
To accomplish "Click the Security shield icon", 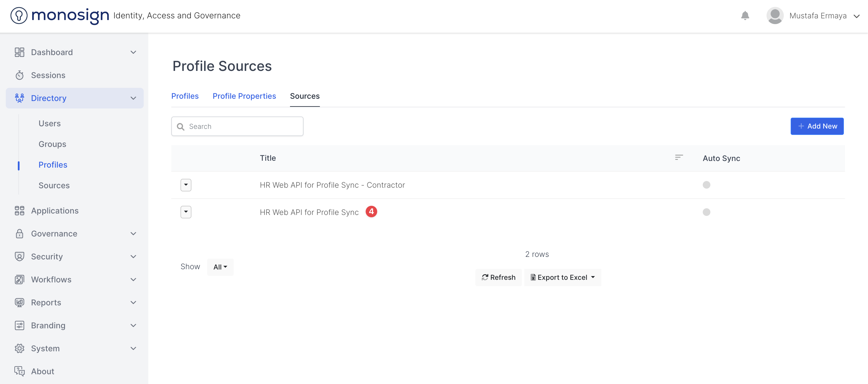I will [20, 257].
